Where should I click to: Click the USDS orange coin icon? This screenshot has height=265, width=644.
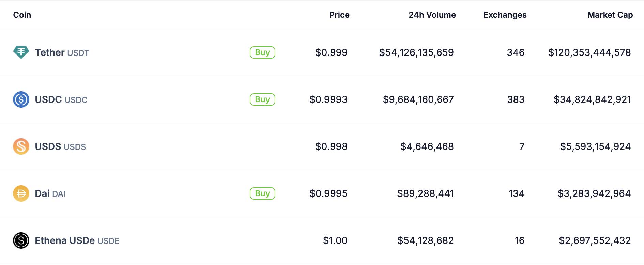tap(21, 146)
